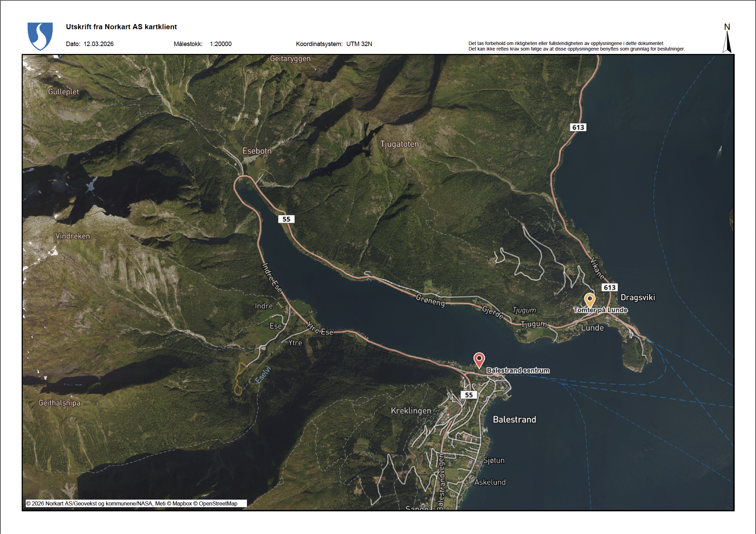Viewport: 756px width, 534px height.
Task: Click the Tjugatoten mountain label
Action: click(400, 144)
